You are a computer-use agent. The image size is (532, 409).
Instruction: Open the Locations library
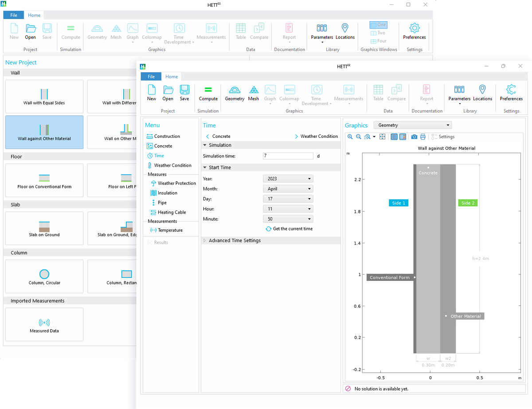pos(482,93)
